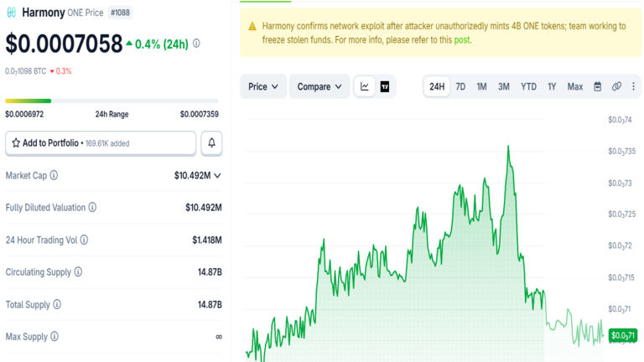Open the calendar date range picker
644x362 pixels.
598,86
